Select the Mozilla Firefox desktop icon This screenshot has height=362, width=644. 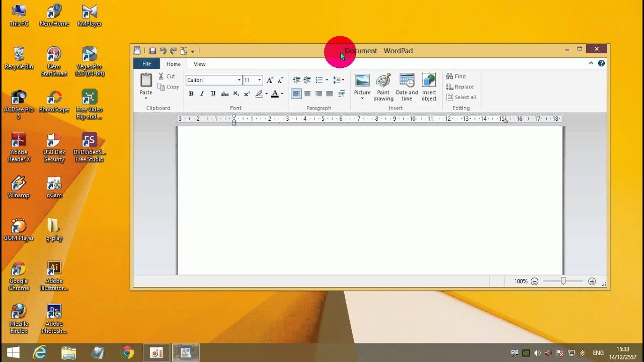click(19, 319)
